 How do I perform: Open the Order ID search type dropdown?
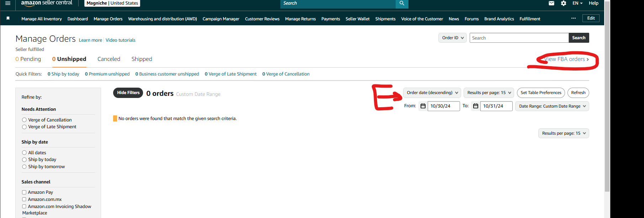pos(453,38)
